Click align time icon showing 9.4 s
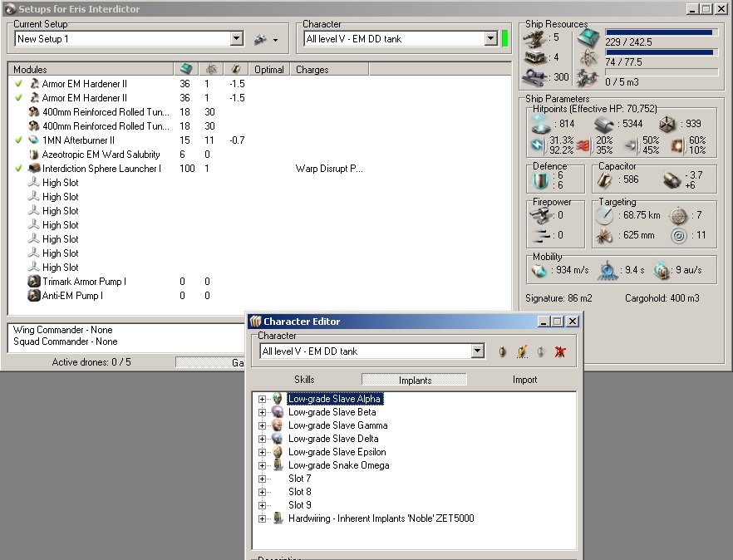The image size is (733, 560). (x=608, y=270)
